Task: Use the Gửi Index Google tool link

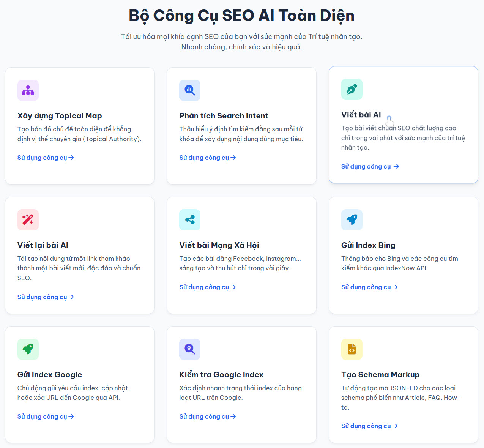Action: [x=46, y=416]
